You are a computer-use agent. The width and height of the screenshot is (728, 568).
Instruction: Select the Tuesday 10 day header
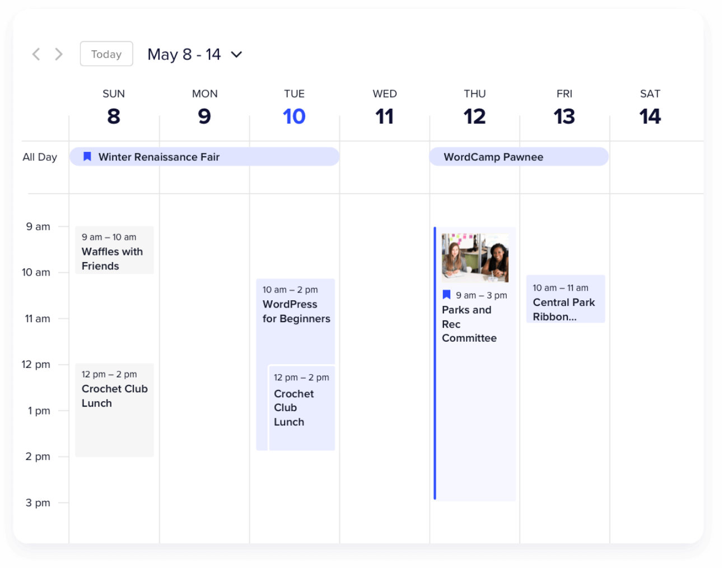pos(294,117)
